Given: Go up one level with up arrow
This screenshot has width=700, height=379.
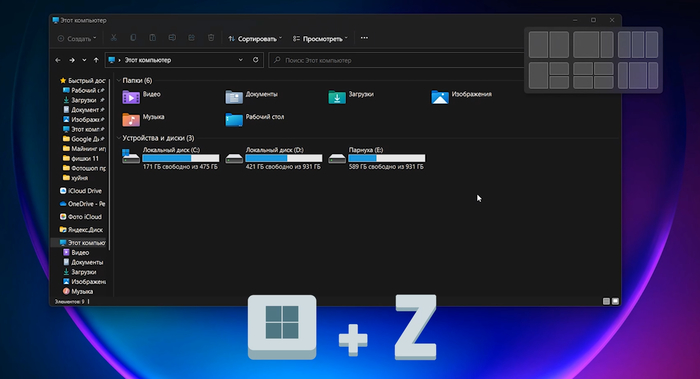Looking at the screenshot, I should point(96,60).
